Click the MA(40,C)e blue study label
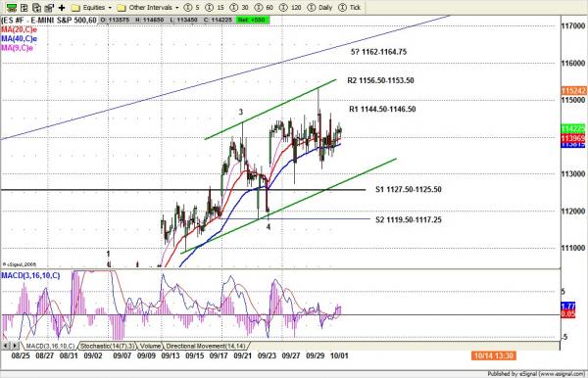588x378 pixels. [19, 38]
